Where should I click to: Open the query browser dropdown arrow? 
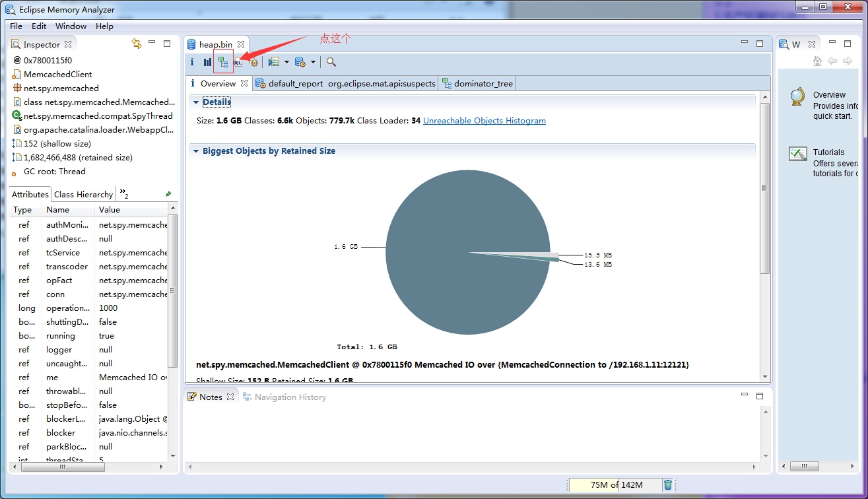(x=313, y=62)
